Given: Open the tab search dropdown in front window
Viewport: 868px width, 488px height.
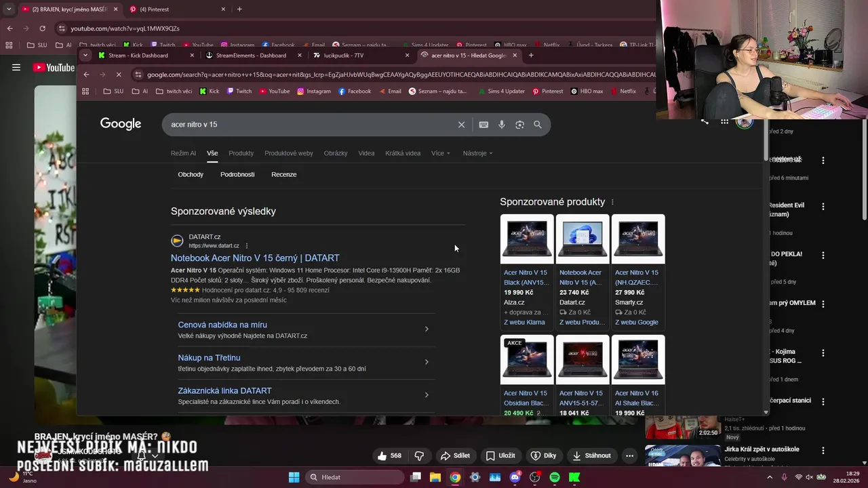Looking at the screenshot, I should pyautogui.click(x=85, y=55).
